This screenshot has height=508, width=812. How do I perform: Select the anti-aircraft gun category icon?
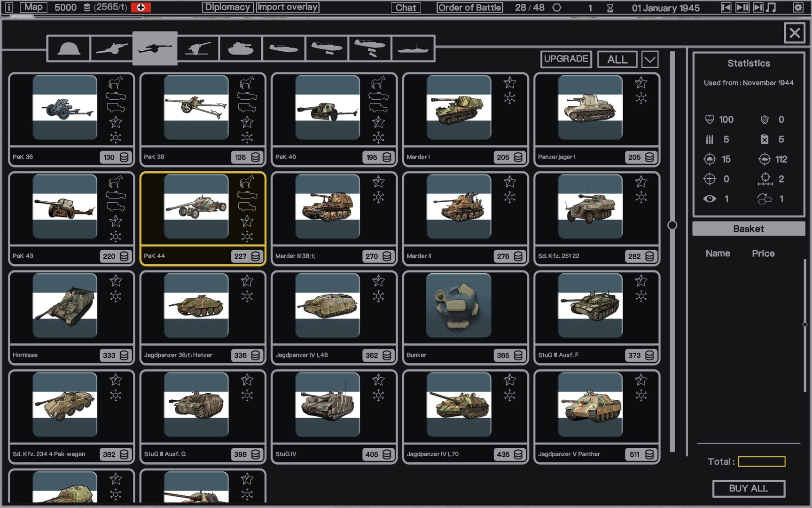click(197, 48)
